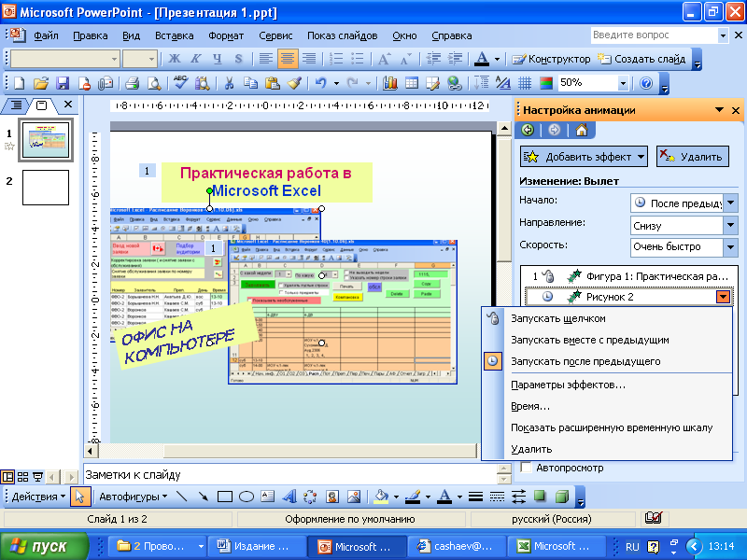Insert WordArt from drawing toolbar
This screenshot has width=747, height=560.
(x=289, y=497)
